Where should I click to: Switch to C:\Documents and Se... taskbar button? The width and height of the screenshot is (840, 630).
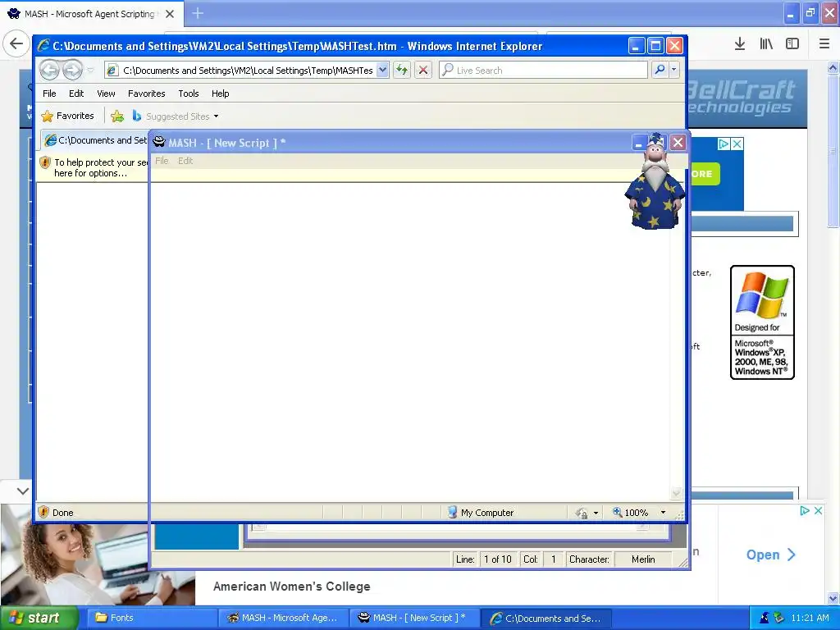546,618
